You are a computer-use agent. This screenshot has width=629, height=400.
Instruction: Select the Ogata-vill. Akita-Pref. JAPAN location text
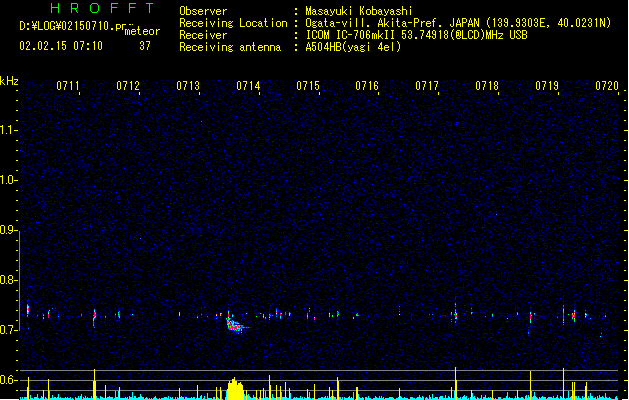tap(458, 23)
